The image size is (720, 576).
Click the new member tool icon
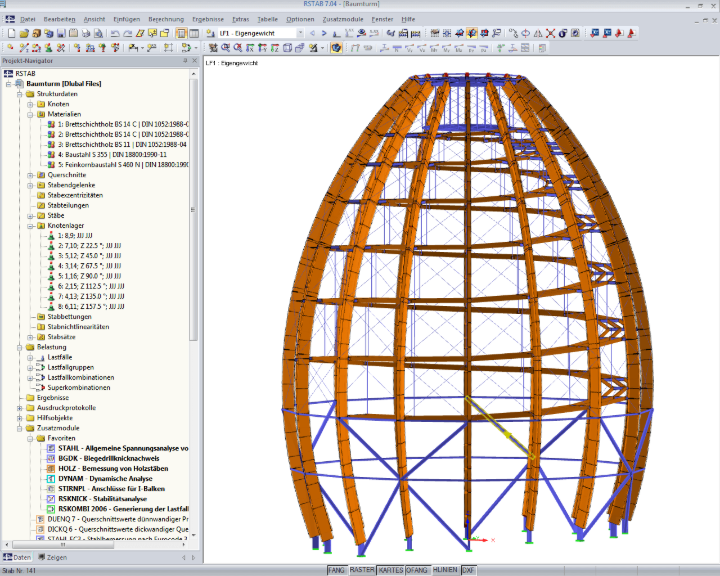(24, 48)
